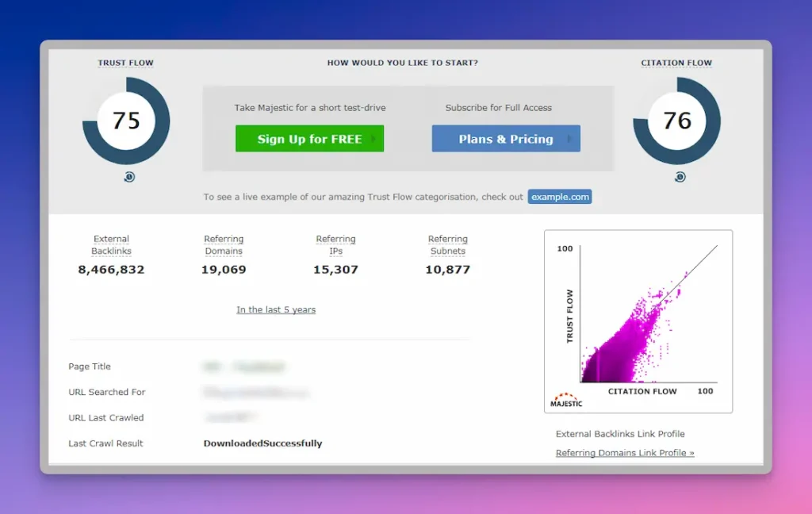The image size is (812, 514).
Task: Click the DownloadedSuccessfully crawl result
Action: (262, 443)
